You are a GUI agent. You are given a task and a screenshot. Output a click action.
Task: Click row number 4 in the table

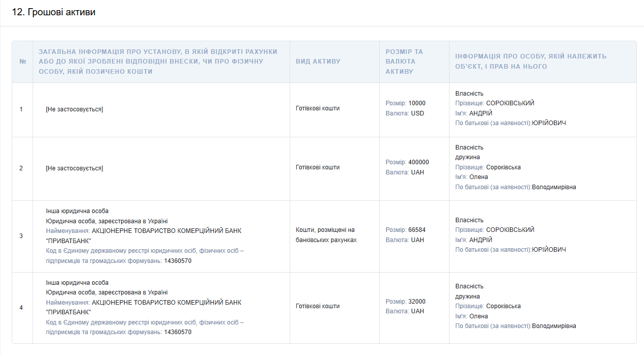(x=21, y=308)
